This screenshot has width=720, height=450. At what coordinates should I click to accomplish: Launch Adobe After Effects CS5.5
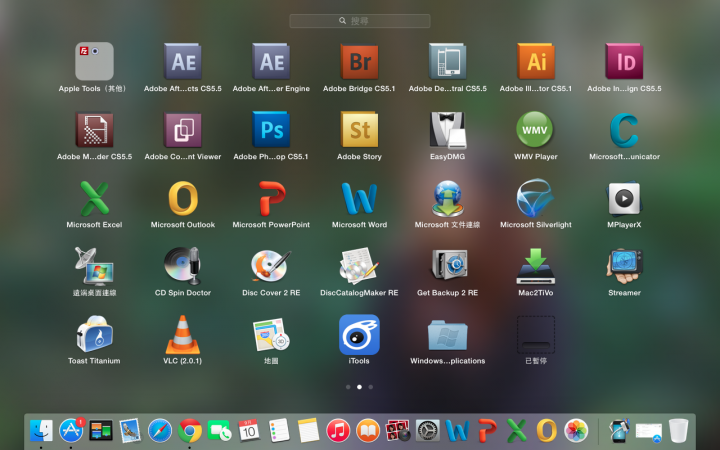click(x=183, y=62)
